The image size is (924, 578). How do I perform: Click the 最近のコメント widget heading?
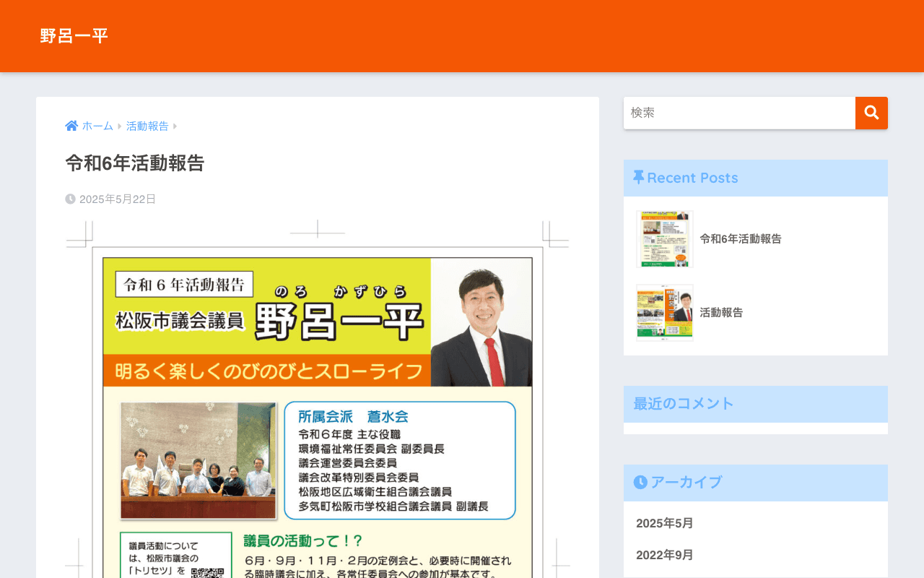(x=756, y=404)
